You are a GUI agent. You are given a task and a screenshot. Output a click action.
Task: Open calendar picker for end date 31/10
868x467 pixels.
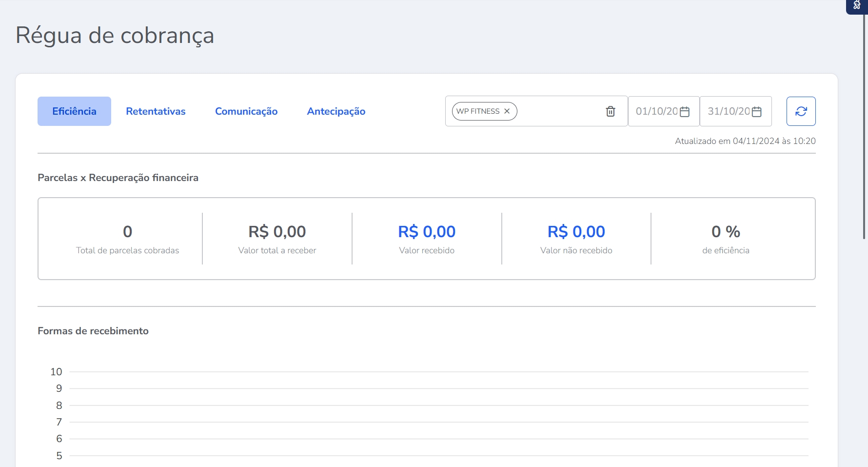coord(757,112)
